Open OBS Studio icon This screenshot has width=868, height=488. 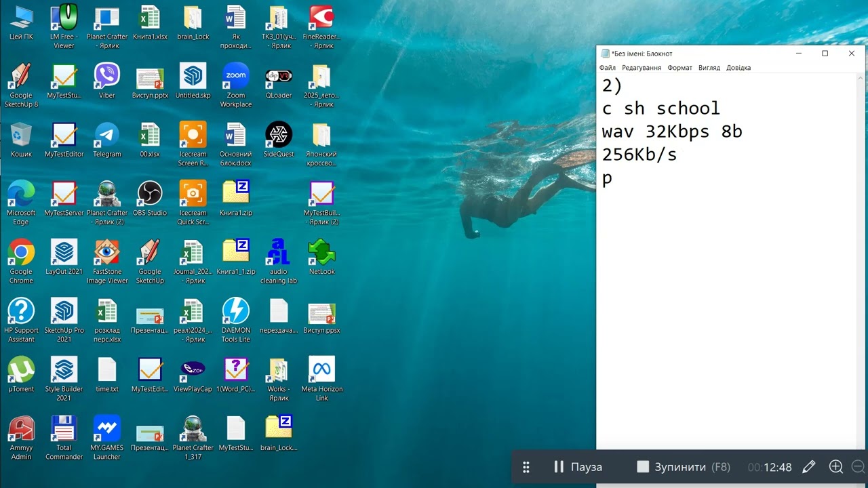[x=150, y=198]
